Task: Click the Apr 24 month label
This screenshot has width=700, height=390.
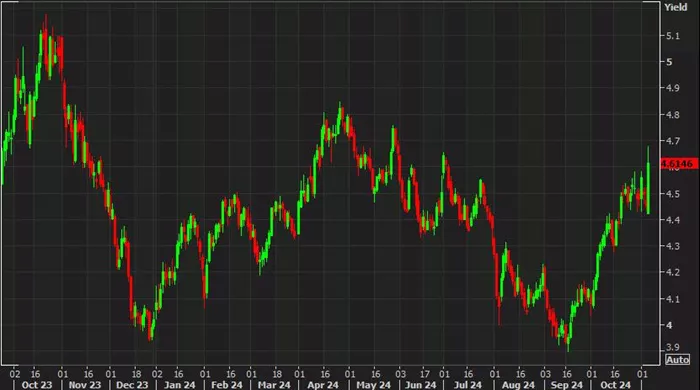Action: point(323,385)
